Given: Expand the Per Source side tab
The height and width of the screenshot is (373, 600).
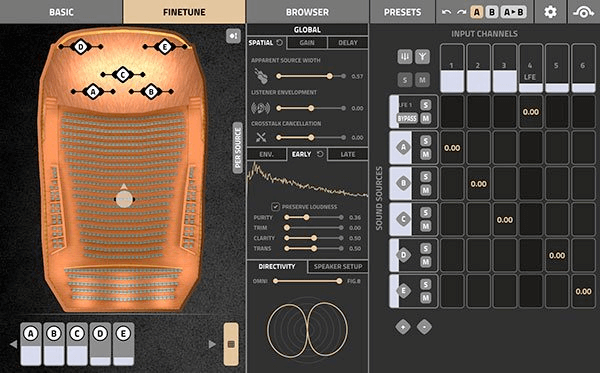Looking at the screenshot, I should pos(238,148).
